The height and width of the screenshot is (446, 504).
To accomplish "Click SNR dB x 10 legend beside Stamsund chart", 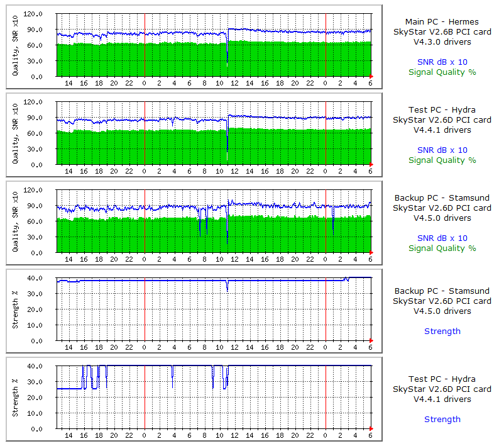I will pyautogui.click(x=442, y=238).
